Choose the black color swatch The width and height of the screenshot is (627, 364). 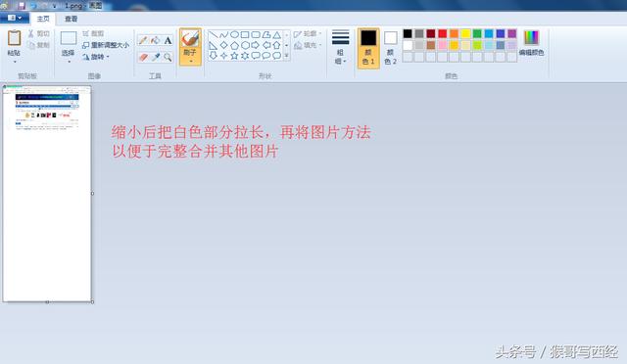pyautogui.click(x=408, y=33)
